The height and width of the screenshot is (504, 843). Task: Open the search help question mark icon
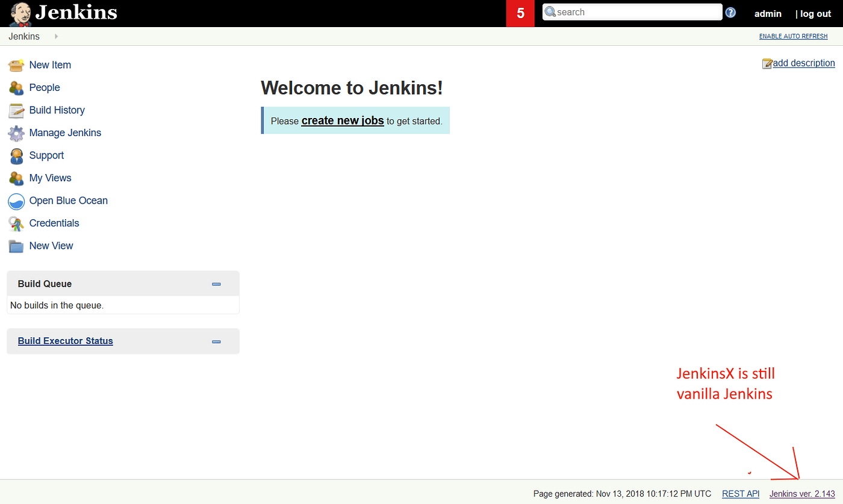(x=730, y=11)
